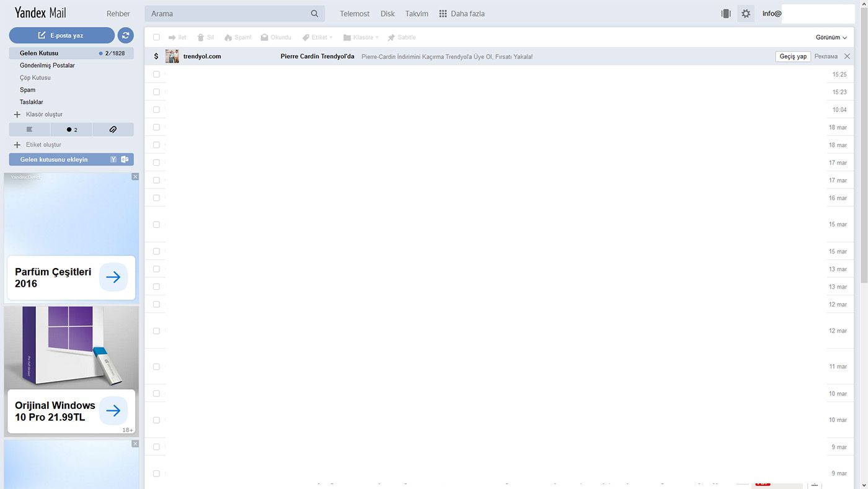Click İlet forward toolbar button

click(x=177, y=38)
